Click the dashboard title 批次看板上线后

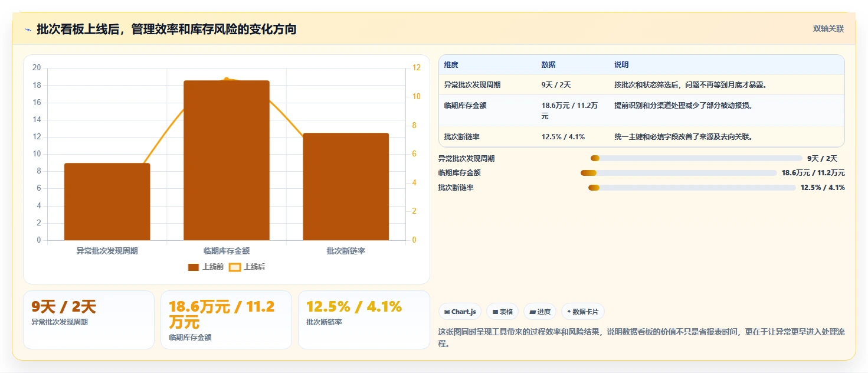[166, 29]
